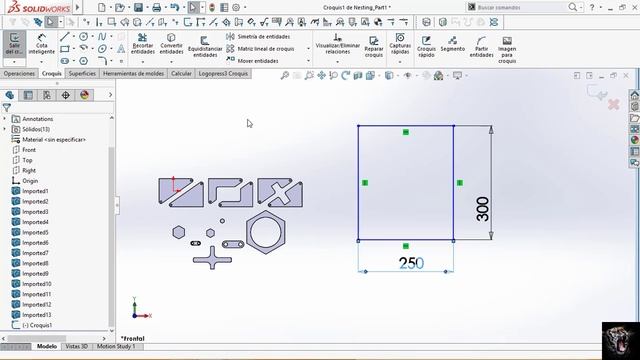The image size is (640, 360).
Task: Select the Corner Rectangle sketch tool
Action: (x=64, y=49)
